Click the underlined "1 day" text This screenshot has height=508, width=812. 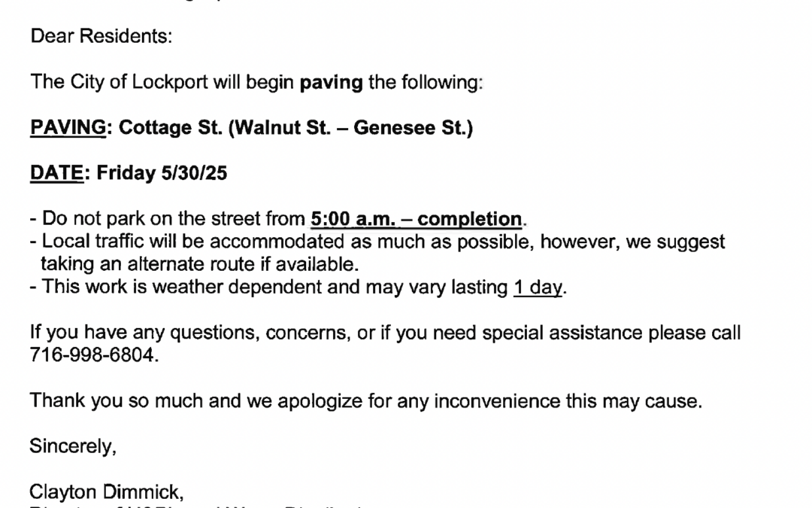[x=538, y=287]
